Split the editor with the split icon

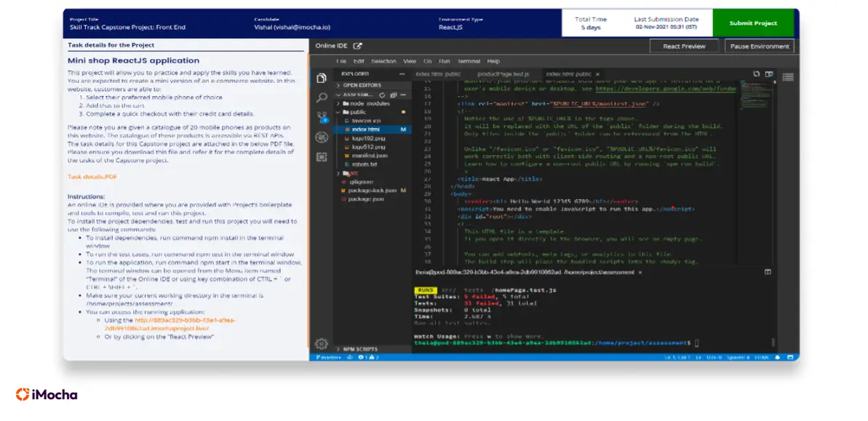(x=769, y=74)
